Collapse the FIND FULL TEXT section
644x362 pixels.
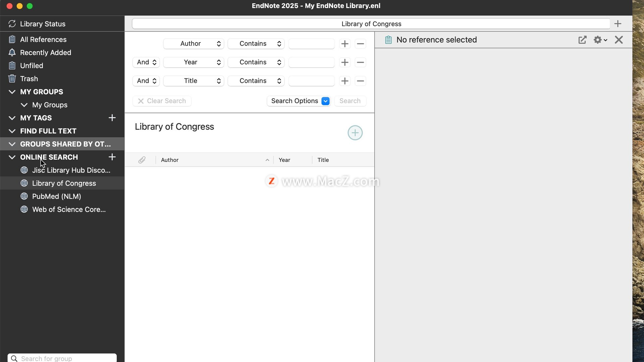[x=12, y=131]
